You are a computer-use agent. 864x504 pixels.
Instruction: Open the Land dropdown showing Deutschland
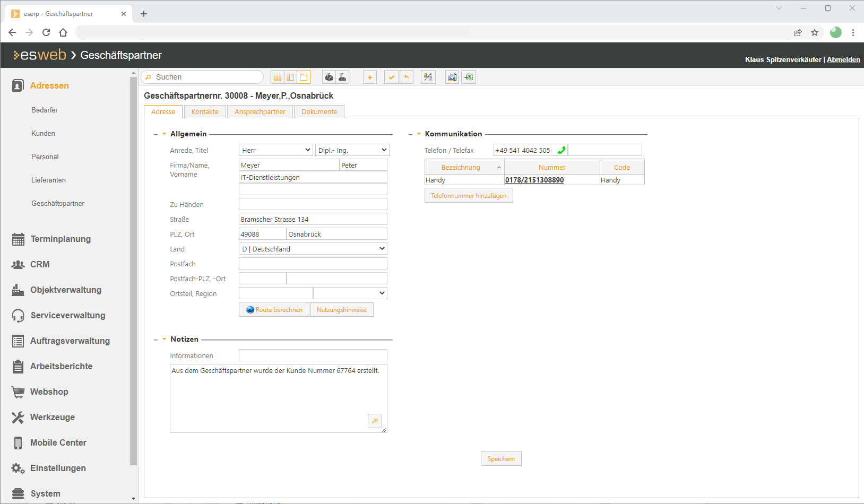point(313,249)
